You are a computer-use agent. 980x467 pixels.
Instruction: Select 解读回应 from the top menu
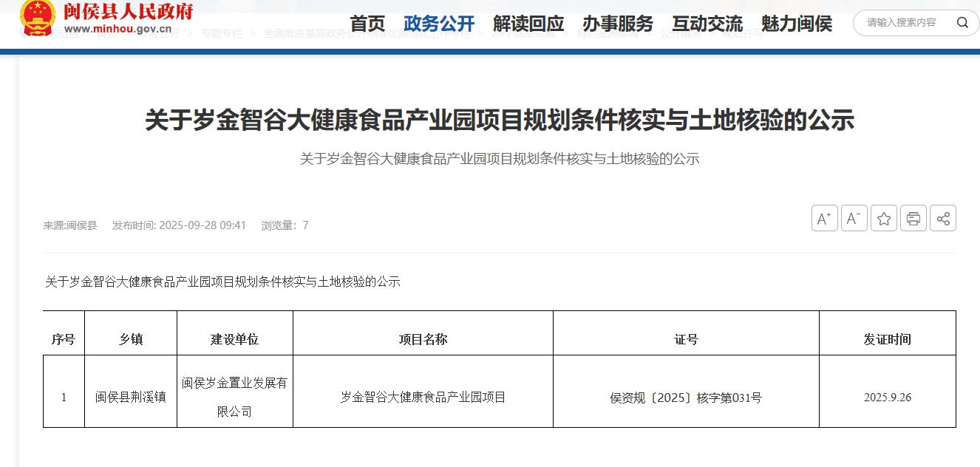[528, 24]
